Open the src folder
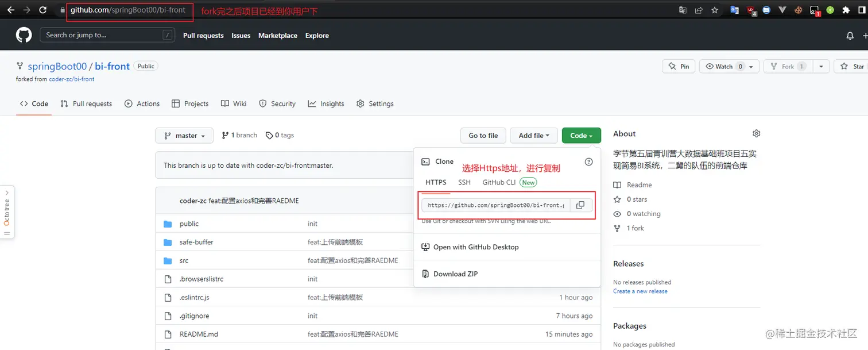The width and height of the screenshot is (868, 350). [x=184, y=260]
